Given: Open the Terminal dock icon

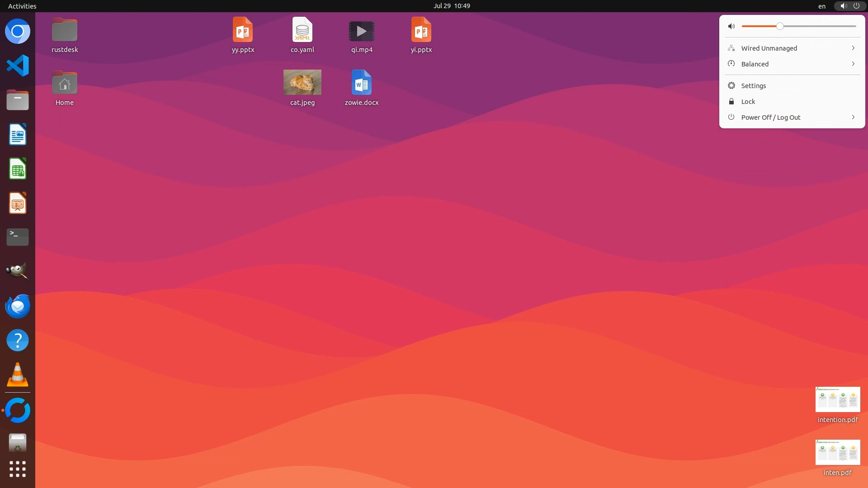Looking at the screenshot, I should coord(18,237).
